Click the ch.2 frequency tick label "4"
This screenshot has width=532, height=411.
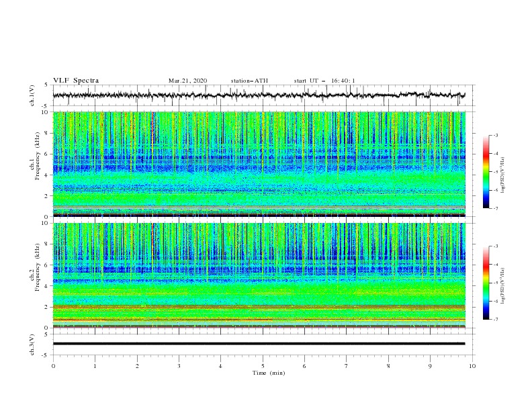pyautogui.click(x=47, y=286)
